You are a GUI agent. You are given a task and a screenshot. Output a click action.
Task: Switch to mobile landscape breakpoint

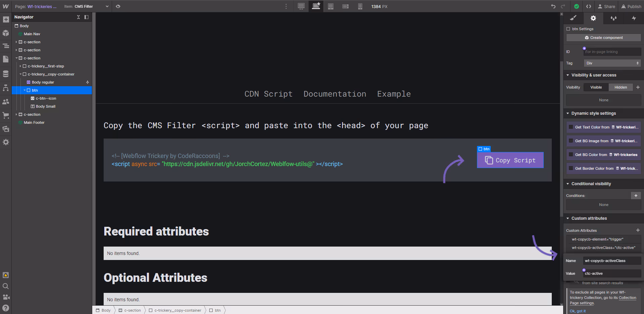345,6
